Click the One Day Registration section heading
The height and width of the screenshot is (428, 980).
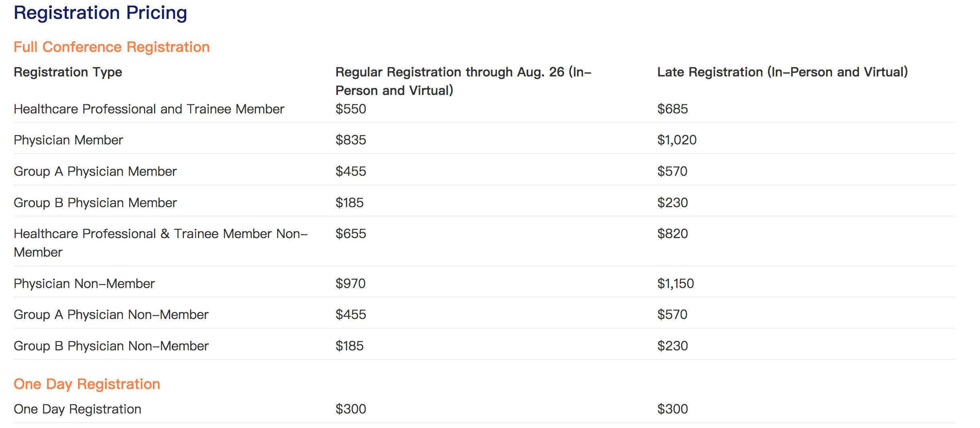(x=87, y=384)
